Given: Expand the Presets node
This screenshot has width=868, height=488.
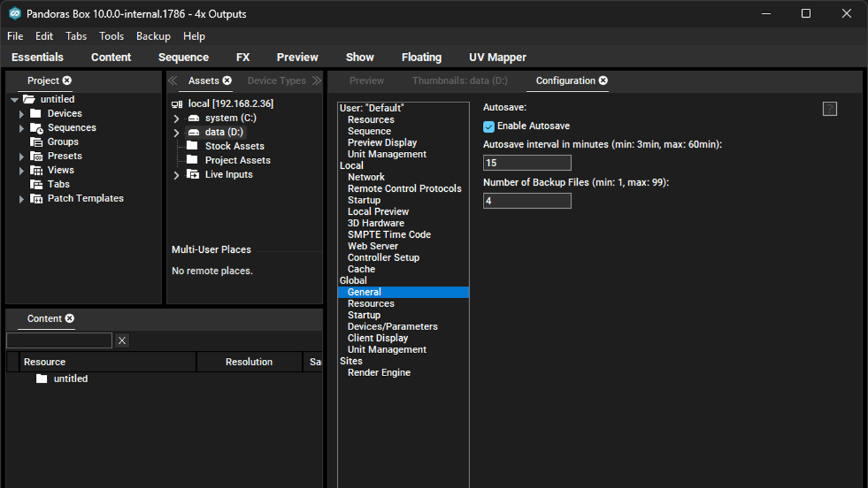Looking at the screenshot, I should click(22, 157).
